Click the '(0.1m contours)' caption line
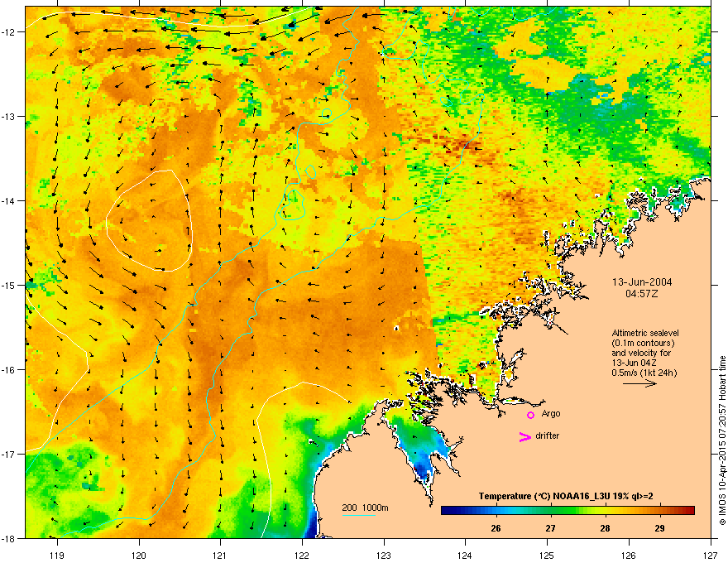Image resolution: width=728 pixels, height=563 pixels. click(643, 344)
